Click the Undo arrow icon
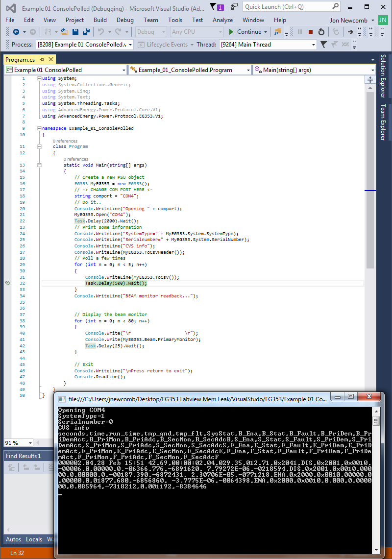392x559 pixels. coord(101,32)
